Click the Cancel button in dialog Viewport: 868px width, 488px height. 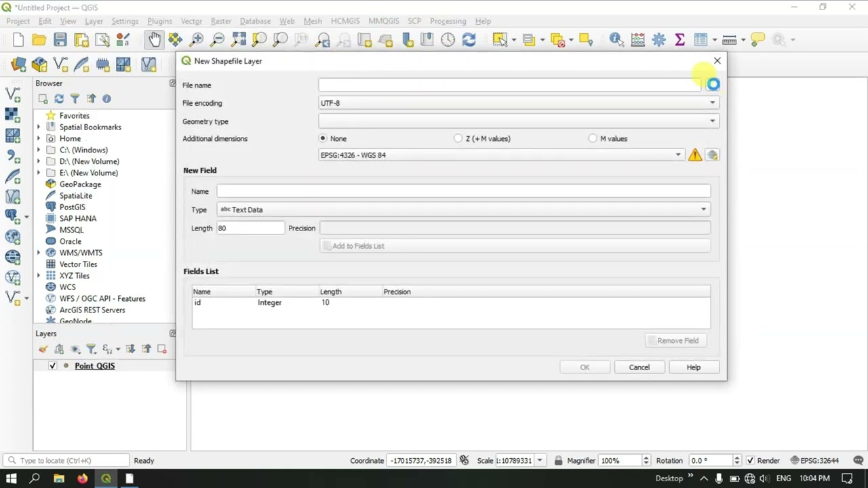coord(639,367)
